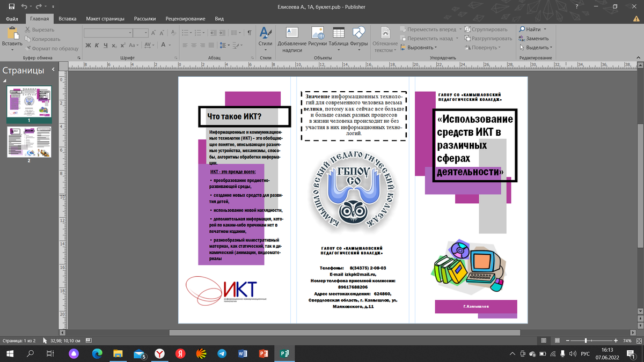The width and height of the screenshot is (644, 362).
Task: Open the Help question mark icon
Action: [x=576, y=6]
